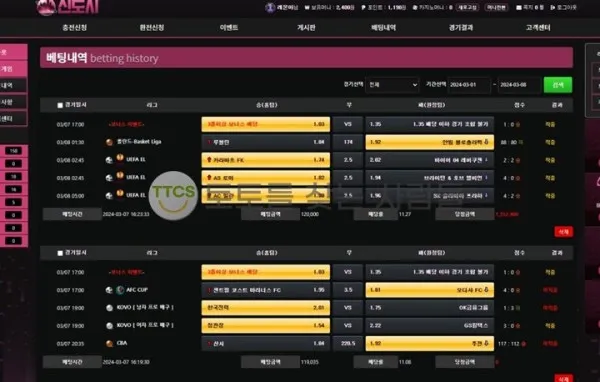This screenshot has width=600, height=382.
Task: Click the basketball icon next to CBA
Action: tap(109, 344)
